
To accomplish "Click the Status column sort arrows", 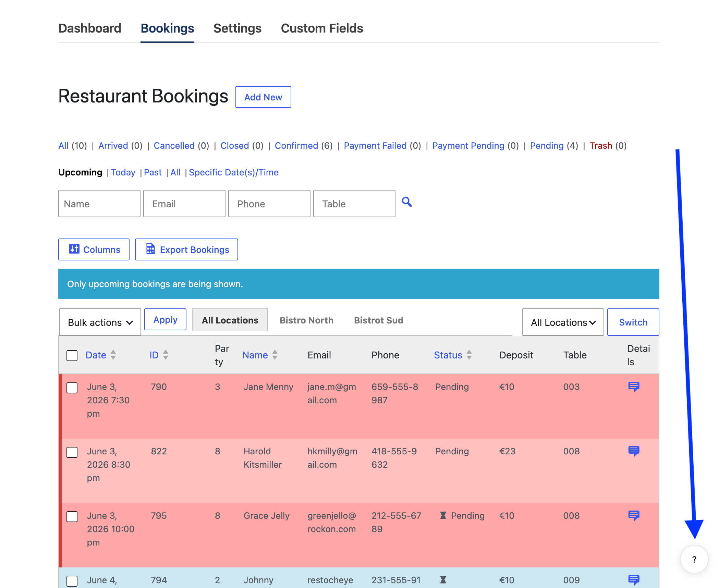I will [x=469, y=355].
